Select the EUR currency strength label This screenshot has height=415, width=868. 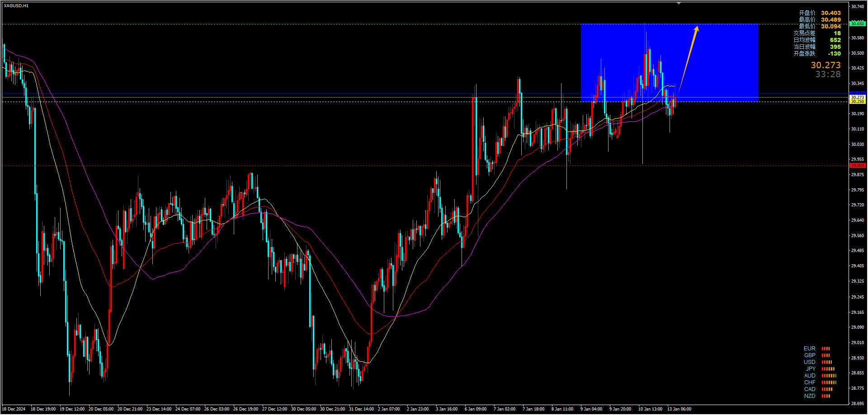click(809, 349)
